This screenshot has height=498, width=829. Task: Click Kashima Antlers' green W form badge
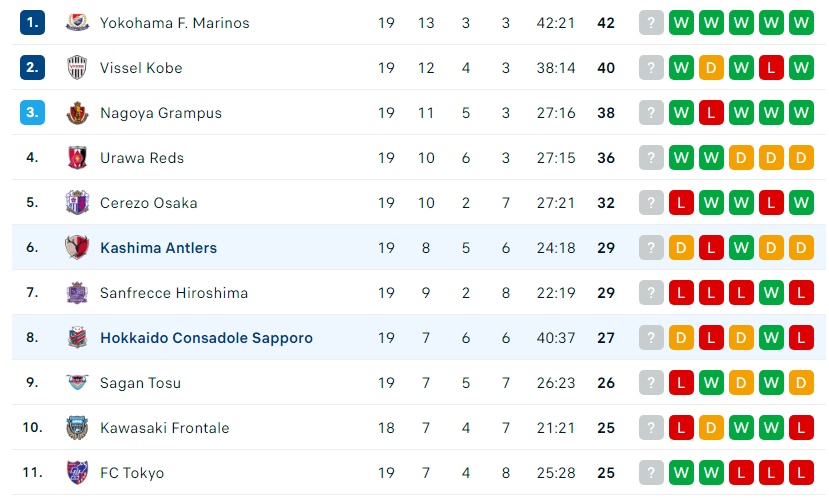741,247
